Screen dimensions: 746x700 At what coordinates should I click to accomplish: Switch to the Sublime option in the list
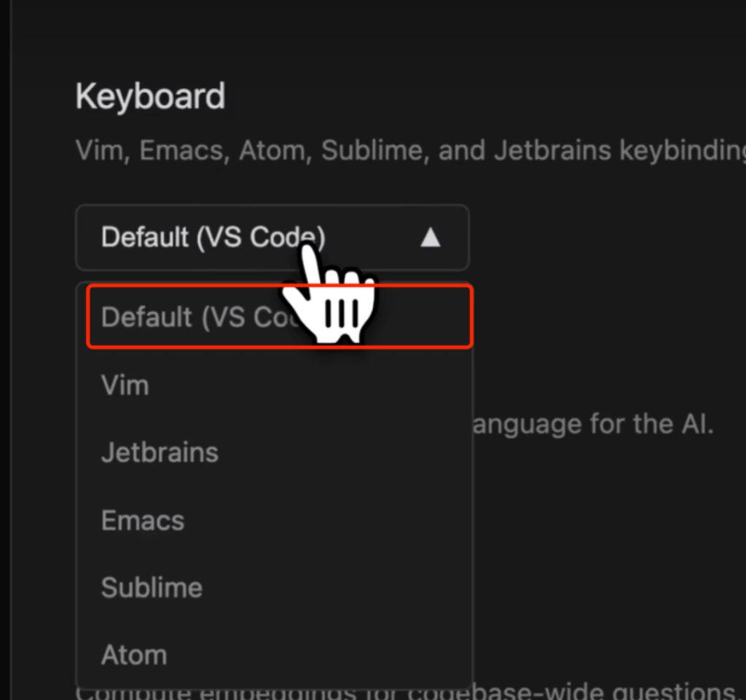[152, 587]
